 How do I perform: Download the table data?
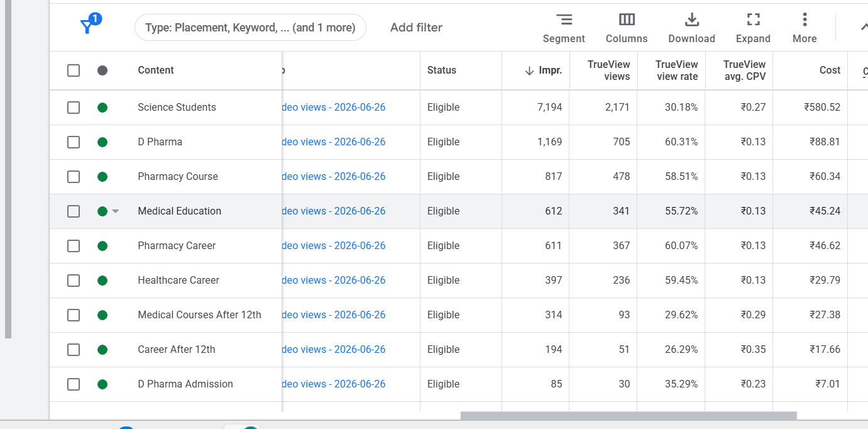(x=691, y=28)
